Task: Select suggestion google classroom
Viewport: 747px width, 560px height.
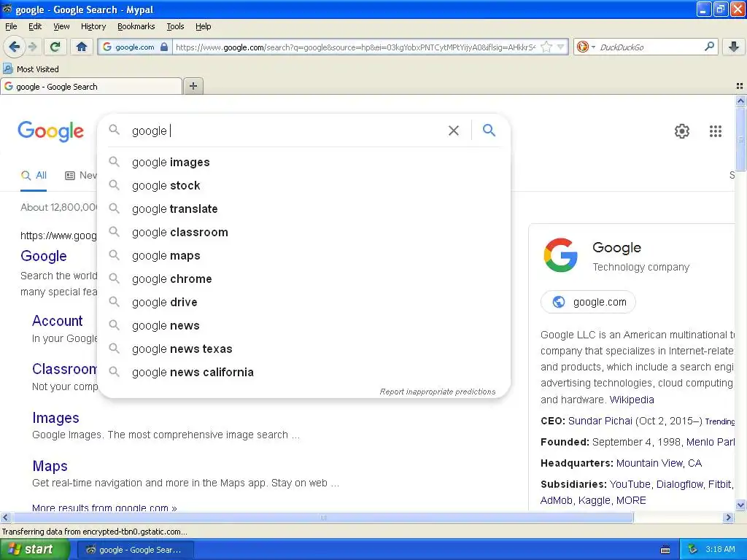Action: (x=304, y=233)
